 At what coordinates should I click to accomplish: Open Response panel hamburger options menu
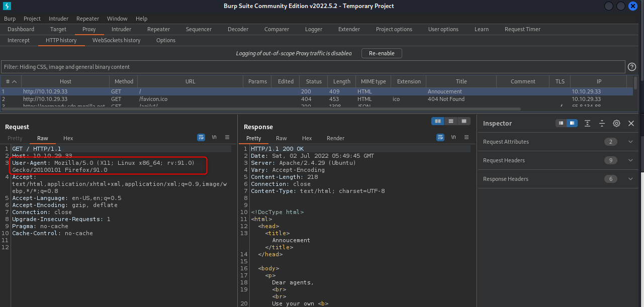(466, 137)
